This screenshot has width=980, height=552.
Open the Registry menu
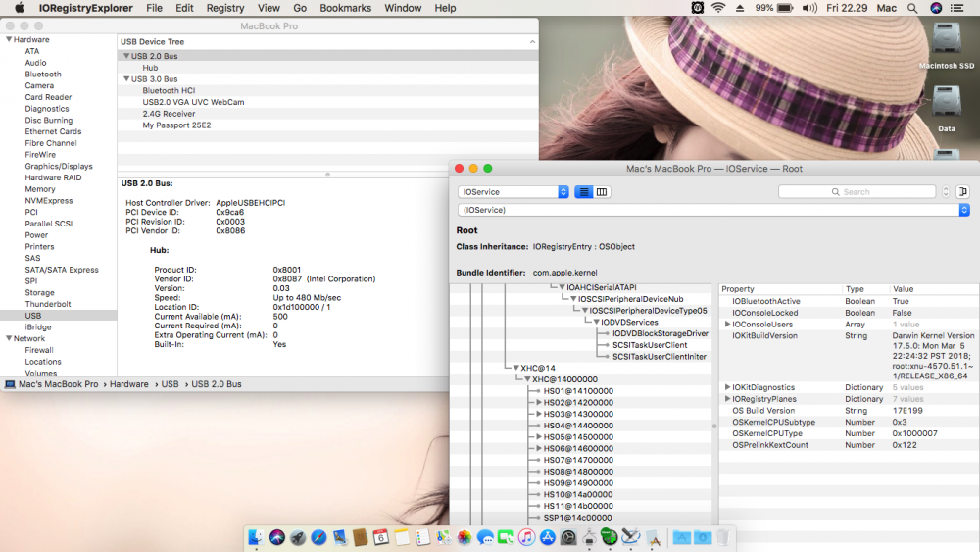[225, 8]
